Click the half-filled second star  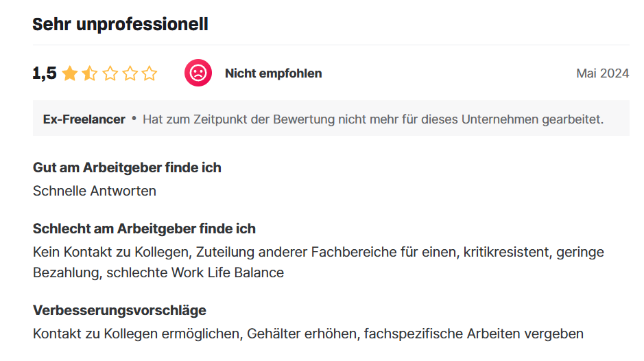[x=89, y=73]
